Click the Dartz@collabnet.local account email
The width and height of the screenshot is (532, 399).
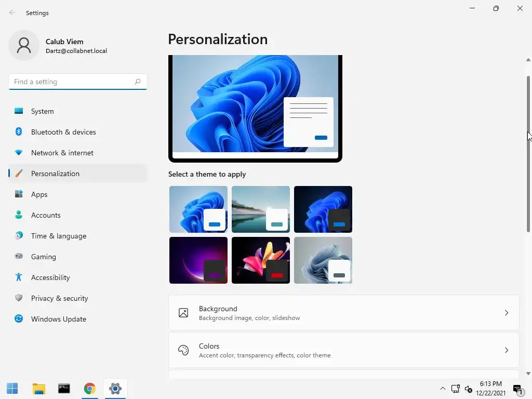click(76, 51)
